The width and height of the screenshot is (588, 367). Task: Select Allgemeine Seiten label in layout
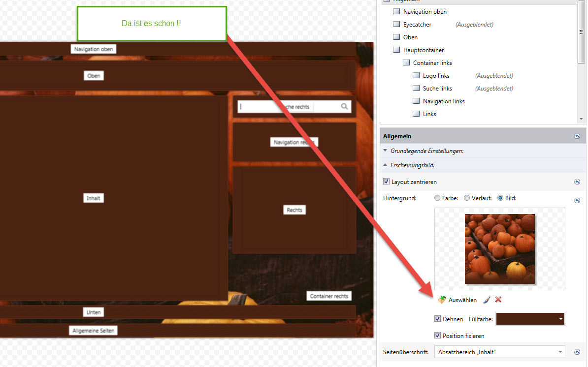coord(94,331)
